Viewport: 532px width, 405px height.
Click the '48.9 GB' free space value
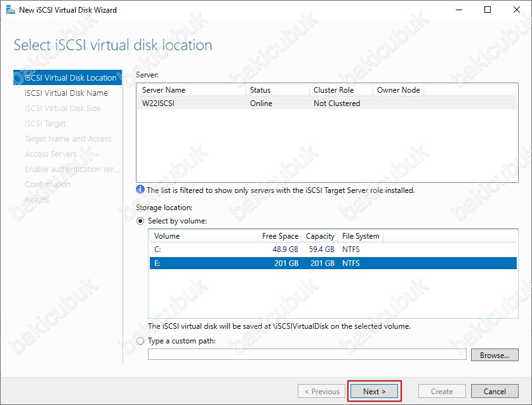(285, 249)
